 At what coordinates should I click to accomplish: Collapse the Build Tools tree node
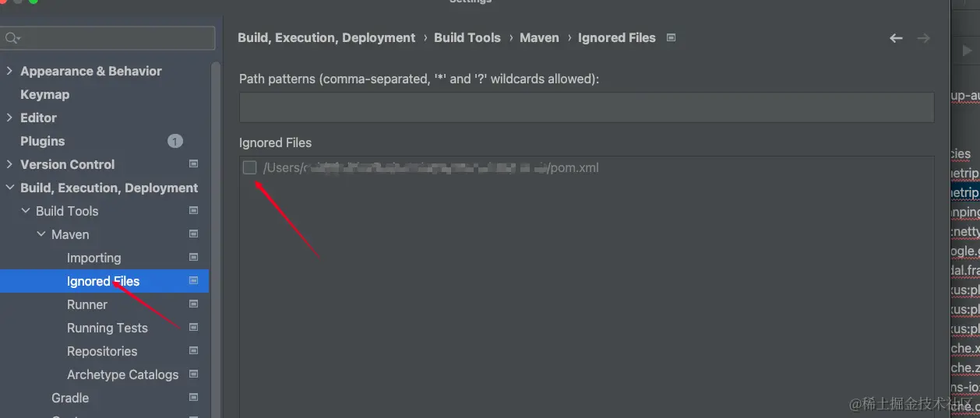26,211
